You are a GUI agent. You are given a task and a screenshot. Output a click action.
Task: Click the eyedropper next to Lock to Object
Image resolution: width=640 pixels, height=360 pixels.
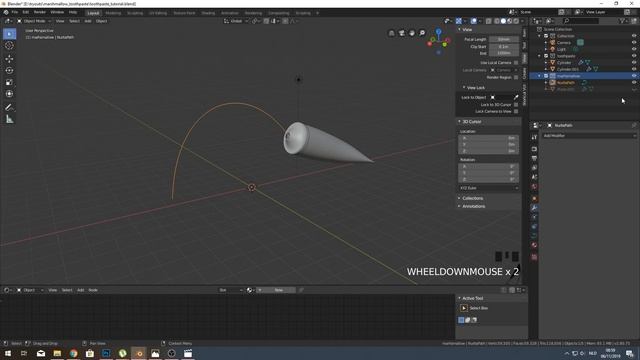click(x=516, y=97)
